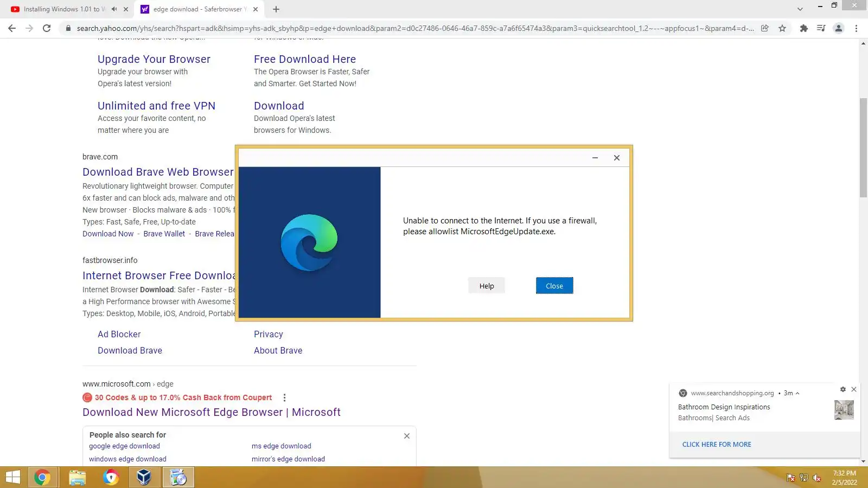Reload the current page
Image resolution: width=868 pixels, height=488 pixels.
(x=47, y=28)
